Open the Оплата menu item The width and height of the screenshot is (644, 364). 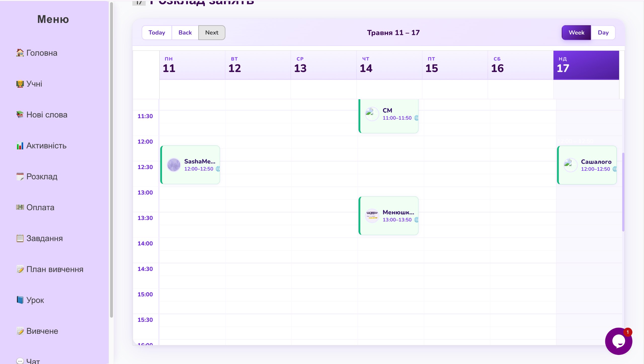[x=35, y=207]
